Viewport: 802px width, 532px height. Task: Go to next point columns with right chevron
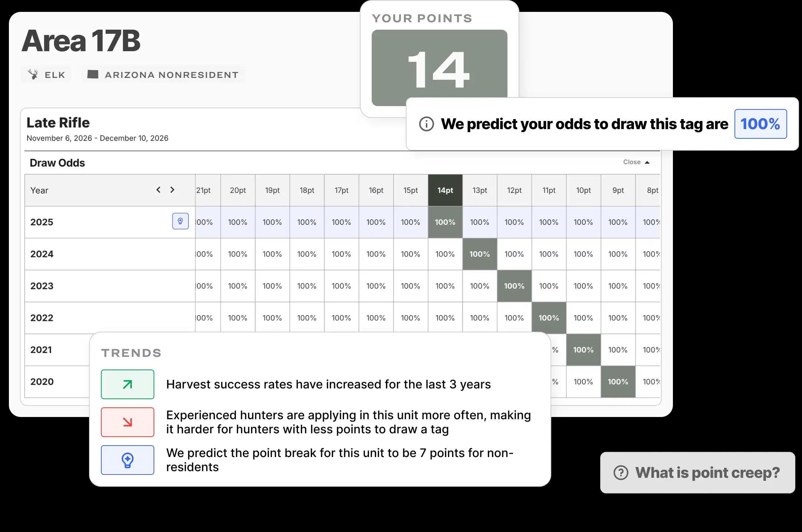tap(172, 190)
